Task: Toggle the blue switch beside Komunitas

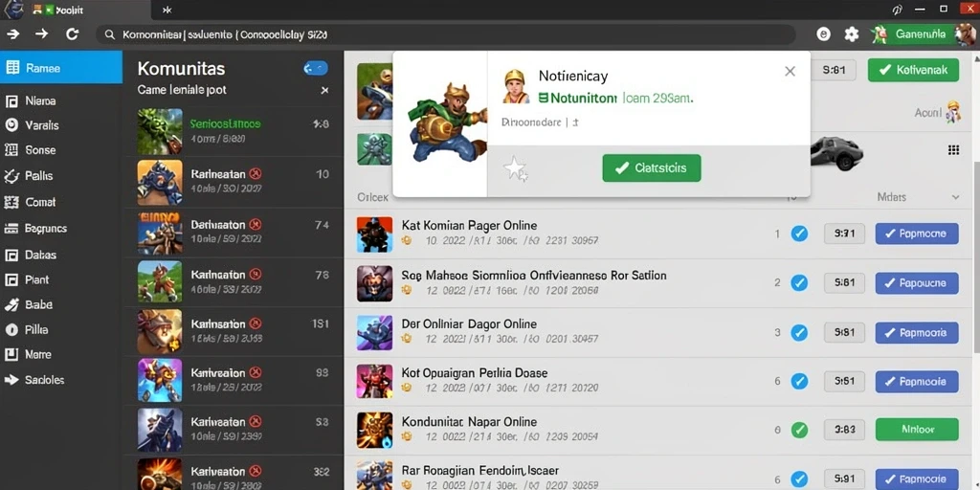Action: 316,69
